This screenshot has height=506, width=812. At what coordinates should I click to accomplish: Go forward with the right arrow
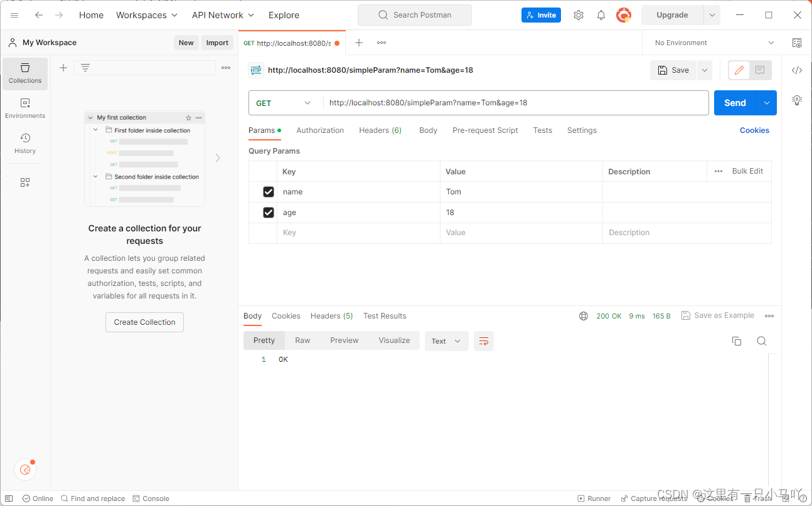coord(59,15)
